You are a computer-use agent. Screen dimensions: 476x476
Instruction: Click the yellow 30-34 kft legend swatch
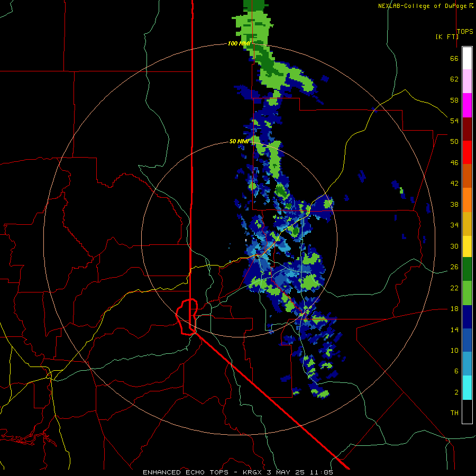pos(467,246)
